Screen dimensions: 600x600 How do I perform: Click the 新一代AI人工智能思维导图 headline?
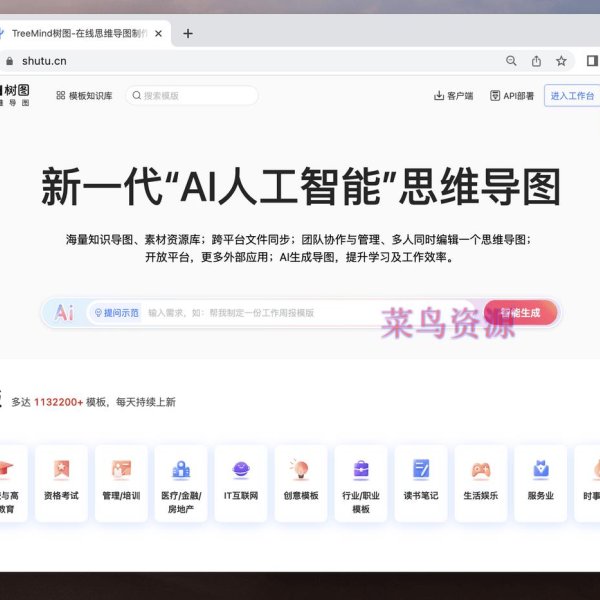click(301, 187)
